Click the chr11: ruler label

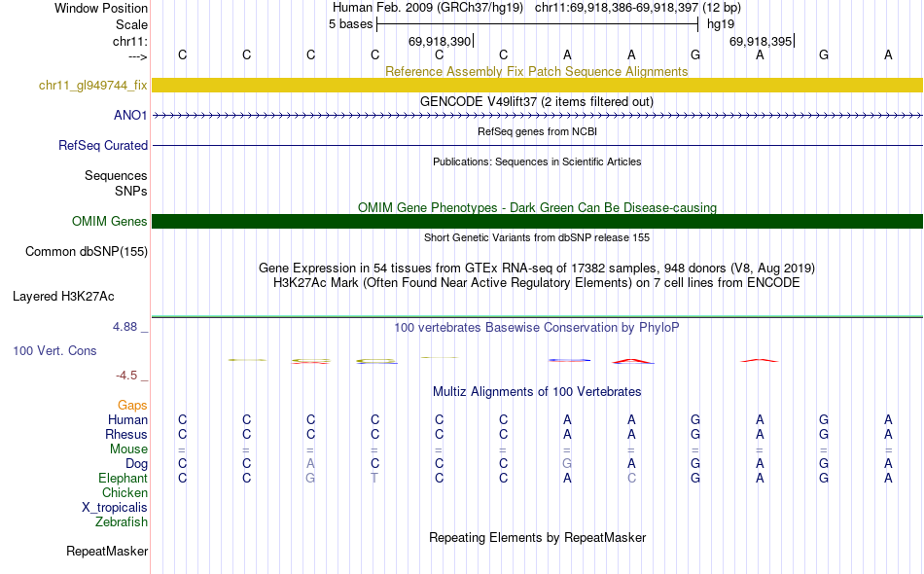click(129, 41)
